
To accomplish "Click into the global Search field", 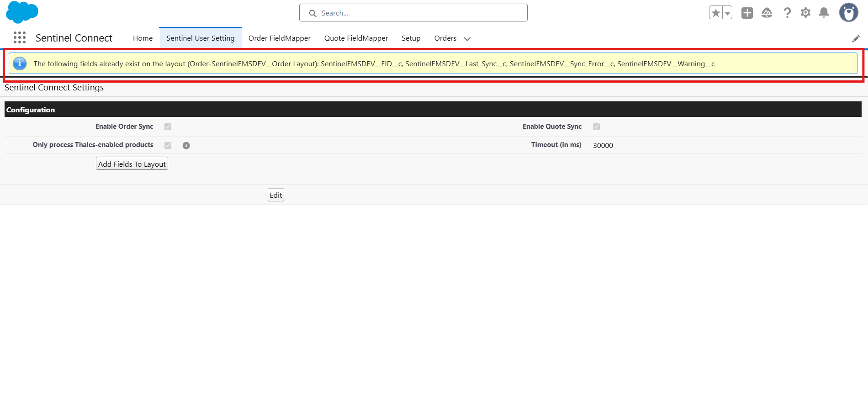I will pos(413,13).
